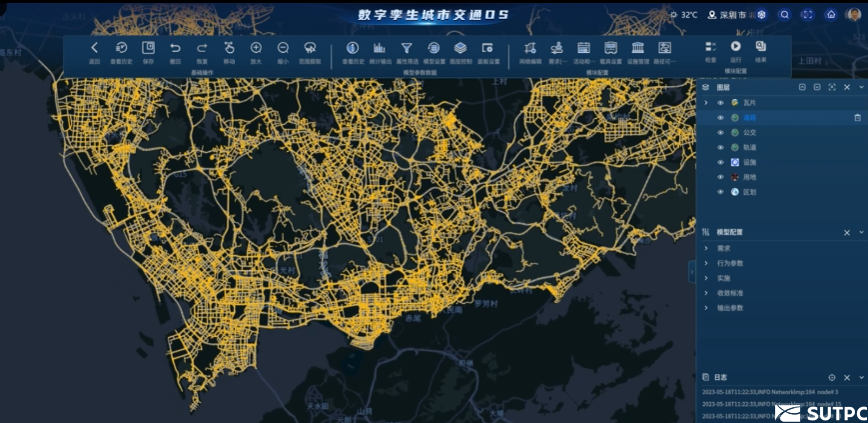Click the home icon in the header
Viewport: 868px width, 423px height.
tap(830, 15)
